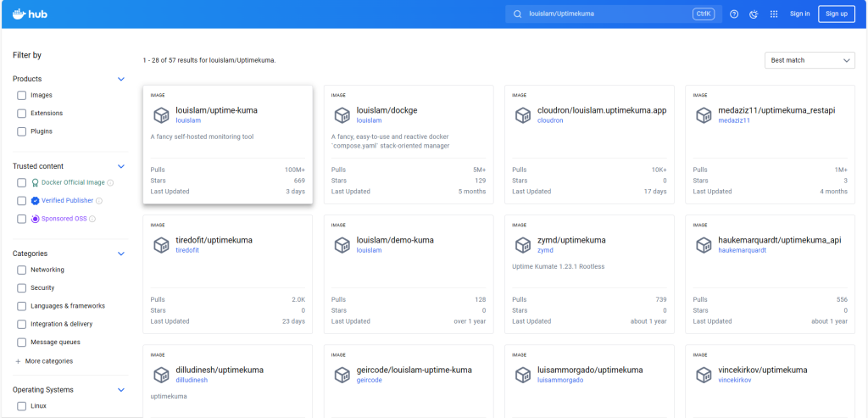
Task: Click the info icon beside Verified Publisher
Action: [x=100, y=201]
